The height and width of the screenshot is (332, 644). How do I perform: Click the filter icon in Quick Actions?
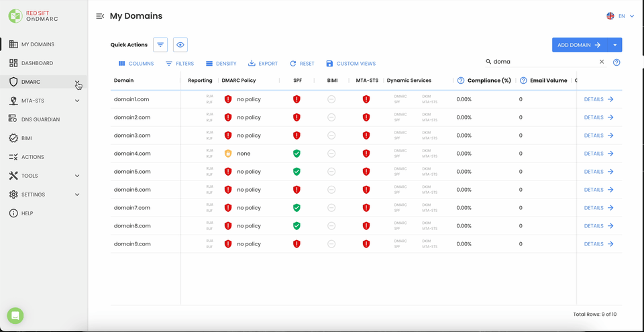[160, 45]
